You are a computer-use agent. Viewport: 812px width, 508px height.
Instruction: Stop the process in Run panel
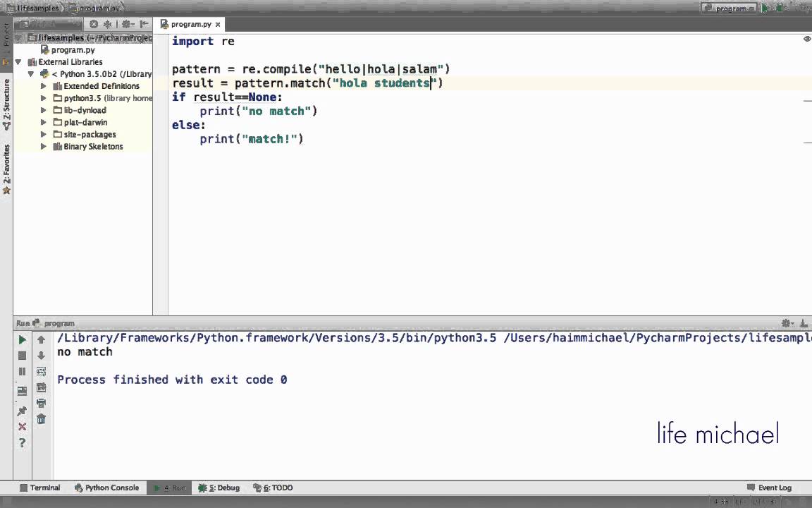coord(22,356)
